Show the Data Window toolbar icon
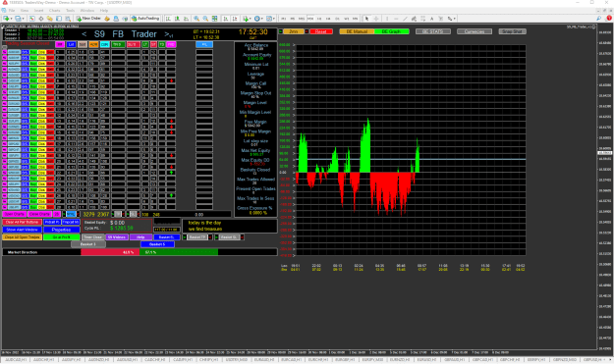 coord(40,19)
